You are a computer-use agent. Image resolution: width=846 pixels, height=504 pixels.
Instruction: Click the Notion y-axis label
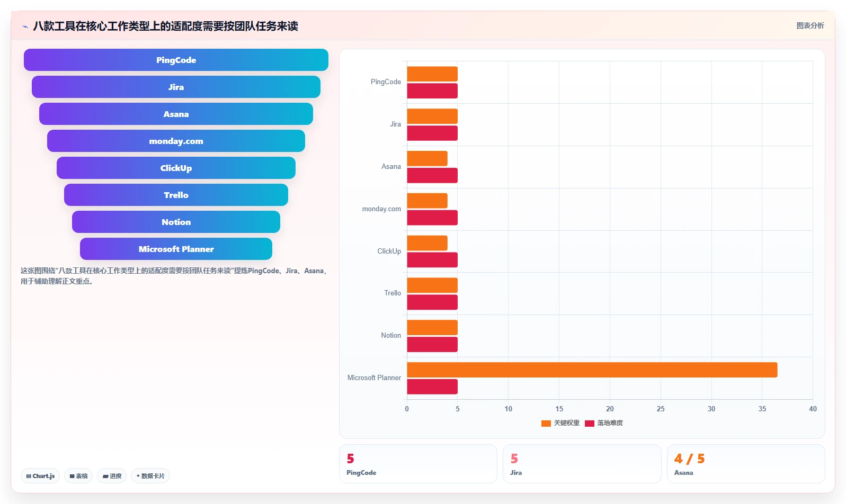click(391, 336)
